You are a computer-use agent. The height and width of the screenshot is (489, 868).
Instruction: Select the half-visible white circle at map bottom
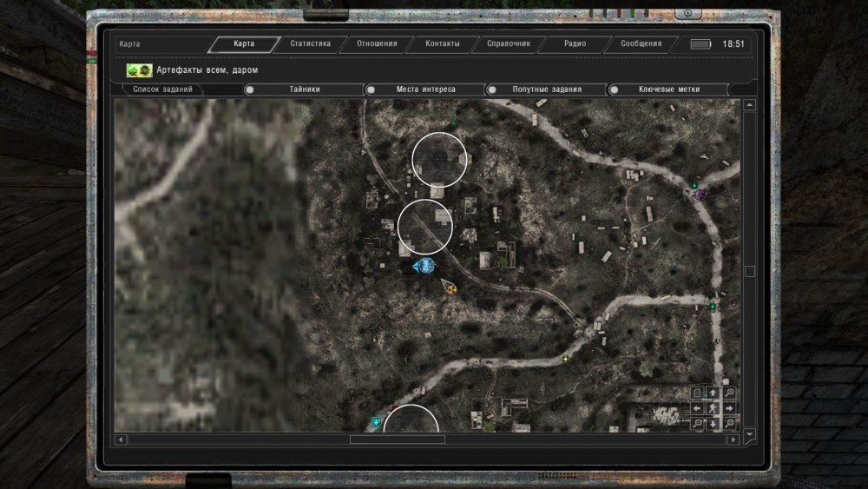(x=411, y=419)
